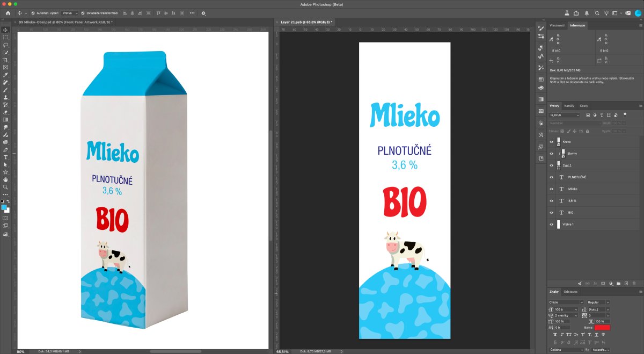Open the search icon at top right

click(x=597, y=13)
